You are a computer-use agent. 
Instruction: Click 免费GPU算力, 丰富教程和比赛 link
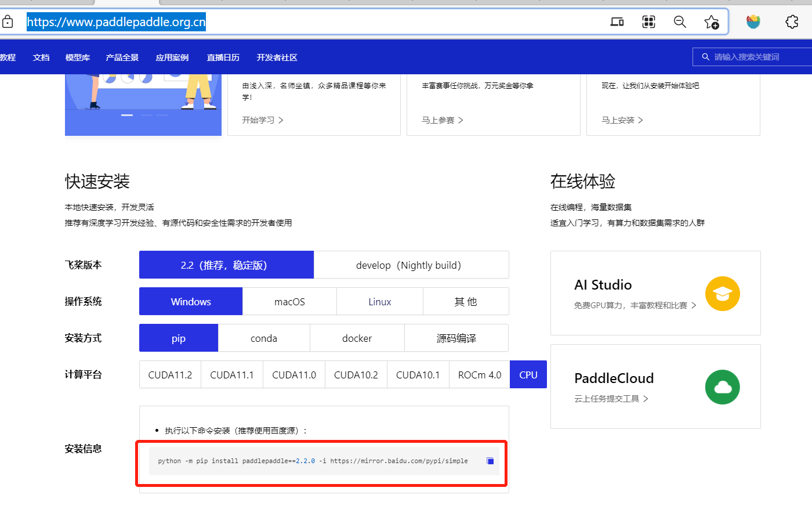(x=635, y=305)
